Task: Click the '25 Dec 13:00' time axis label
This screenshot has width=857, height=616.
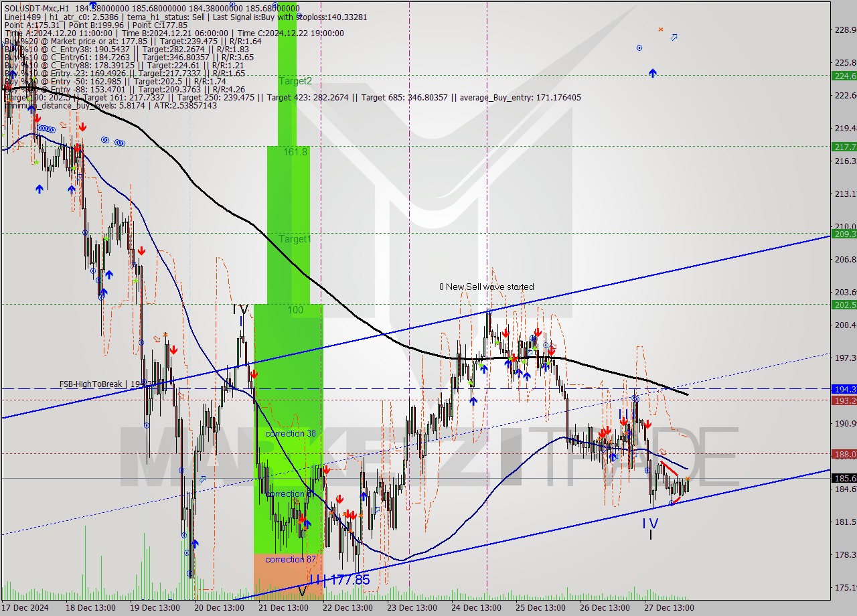Action: [540, 608]
